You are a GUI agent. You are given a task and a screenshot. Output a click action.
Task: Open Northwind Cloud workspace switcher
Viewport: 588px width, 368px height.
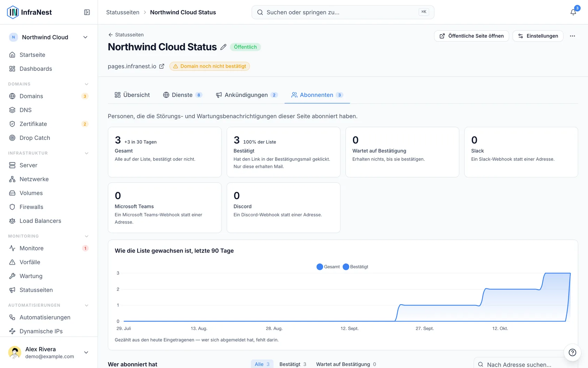click(49, 37)
